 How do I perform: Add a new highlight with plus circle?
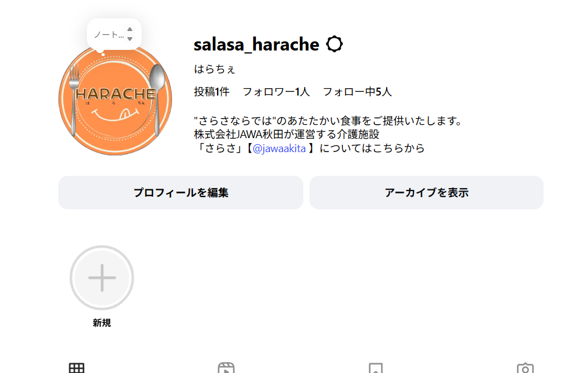[x=102, y=277]
